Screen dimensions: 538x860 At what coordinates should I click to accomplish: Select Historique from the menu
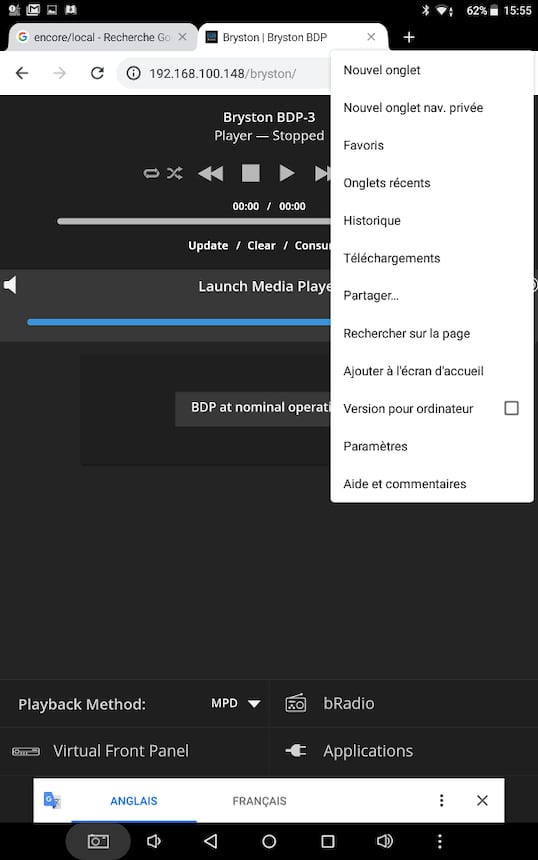click(x=372, y=220)
